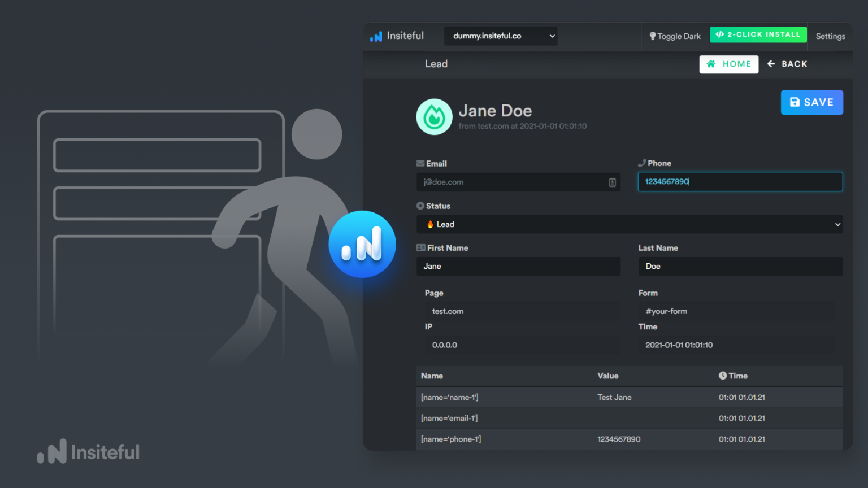Viewport: 868px width, 488px height.
Task: Toggle Dark mode with lightbulb button
Action: coord(675,36)
